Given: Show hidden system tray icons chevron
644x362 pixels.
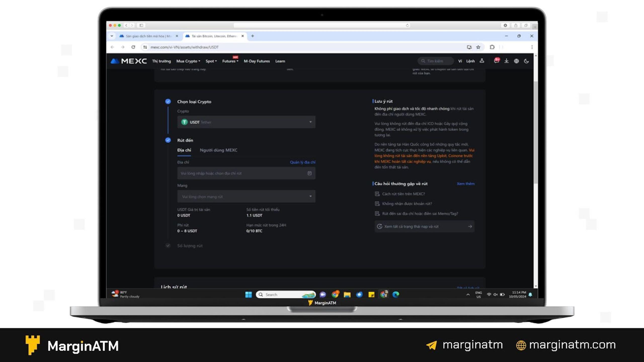Looking at the screenshot, I should 468,295.
